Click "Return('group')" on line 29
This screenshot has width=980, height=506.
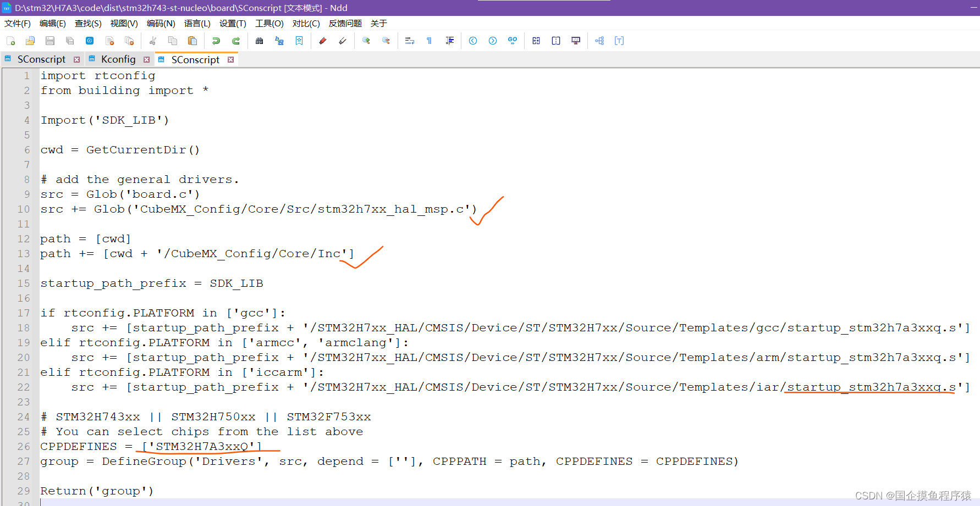(x=97, y=491)
